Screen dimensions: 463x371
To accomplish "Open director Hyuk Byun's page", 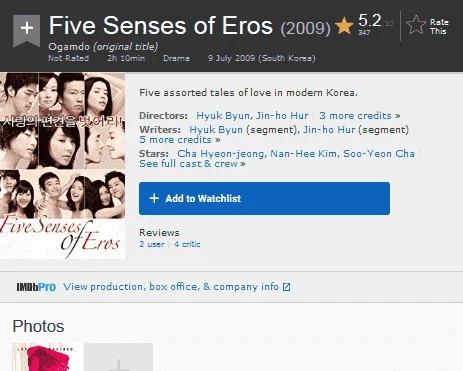I will [222, 116].
